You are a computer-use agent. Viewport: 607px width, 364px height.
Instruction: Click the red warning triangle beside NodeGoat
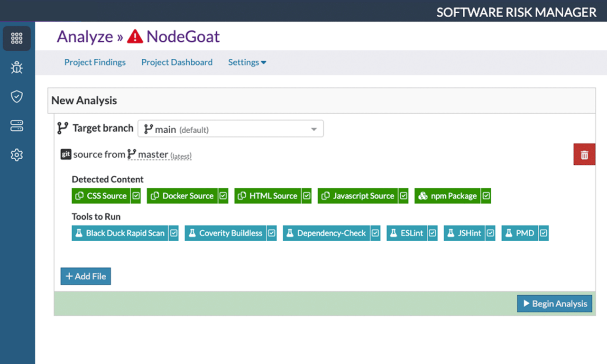coord(135,36)
